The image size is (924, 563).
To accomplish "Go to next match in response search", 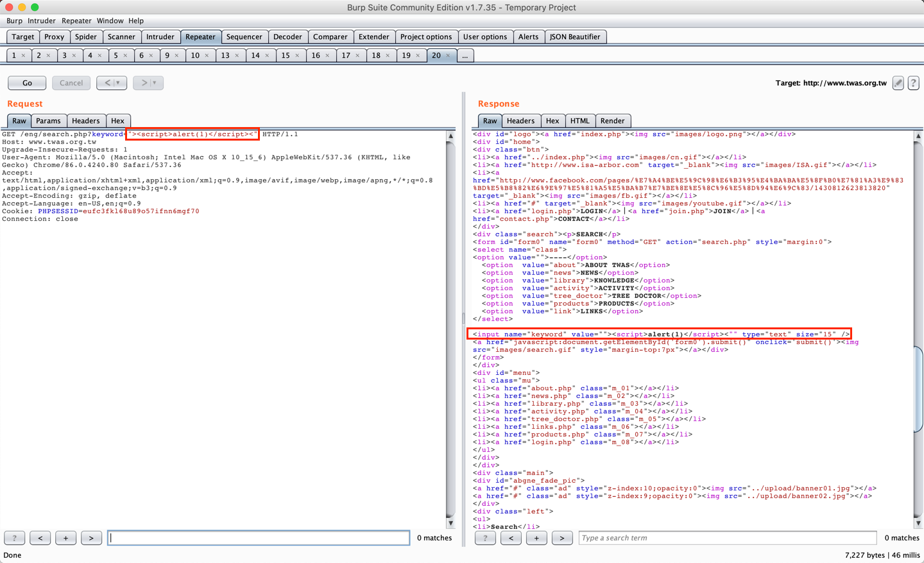I will [x=562, y=538].
